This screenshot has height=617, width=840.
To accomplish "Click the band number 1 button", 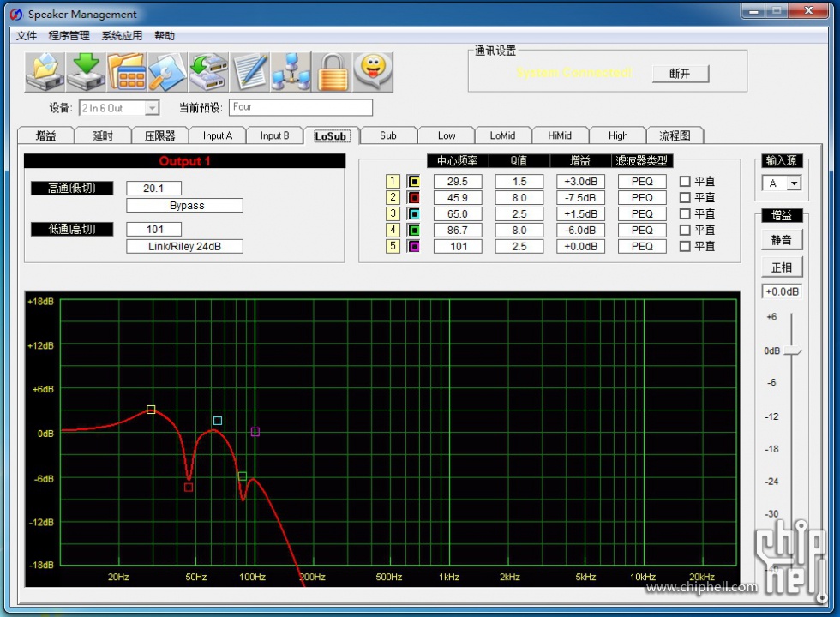I will click(393, 182).
